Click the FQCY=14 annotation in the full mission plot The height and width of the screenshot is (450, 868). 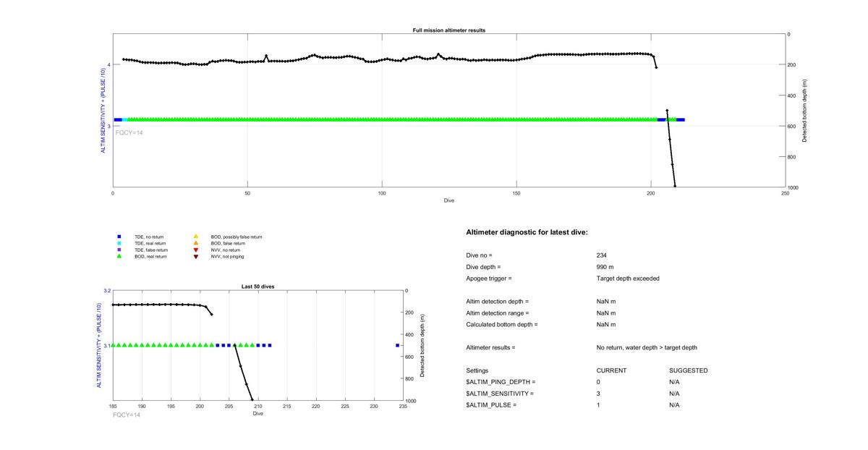pyautogui.click(x=129, y=133)
